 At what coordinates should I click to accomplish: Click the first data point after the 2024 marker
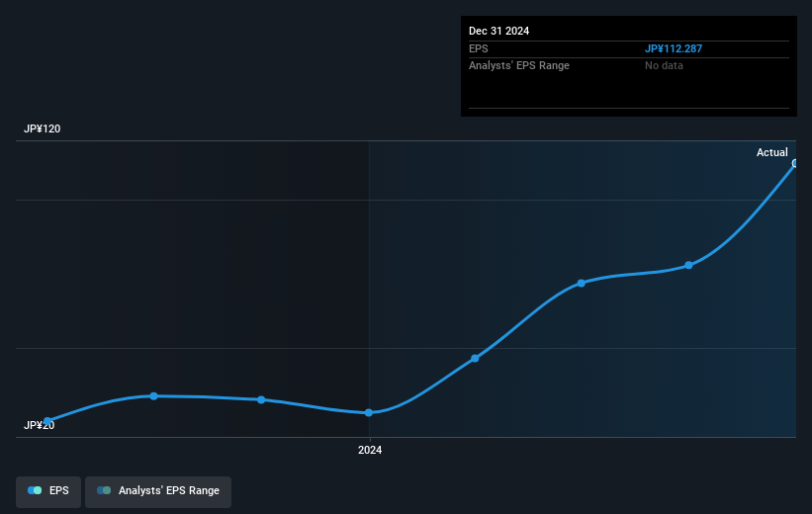click(x=475, y=358)
